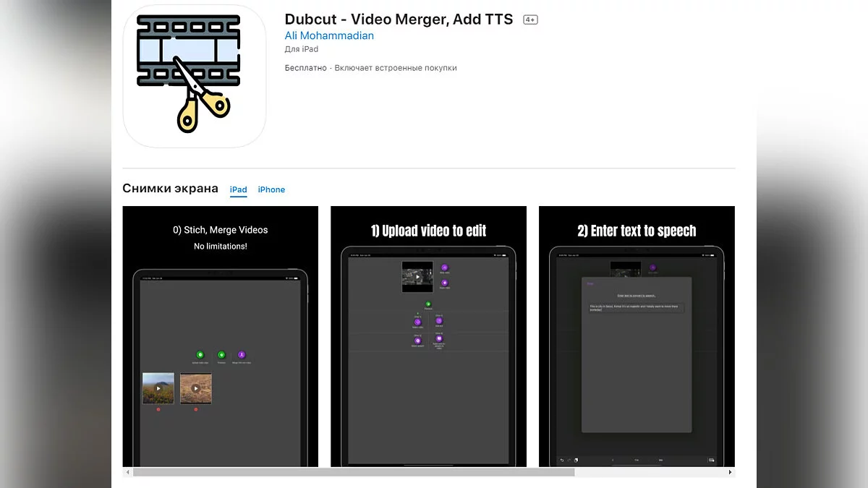Click the scrollbar right arrow
The height and width of the screenshot is (488, 868).
pos(730,472)
